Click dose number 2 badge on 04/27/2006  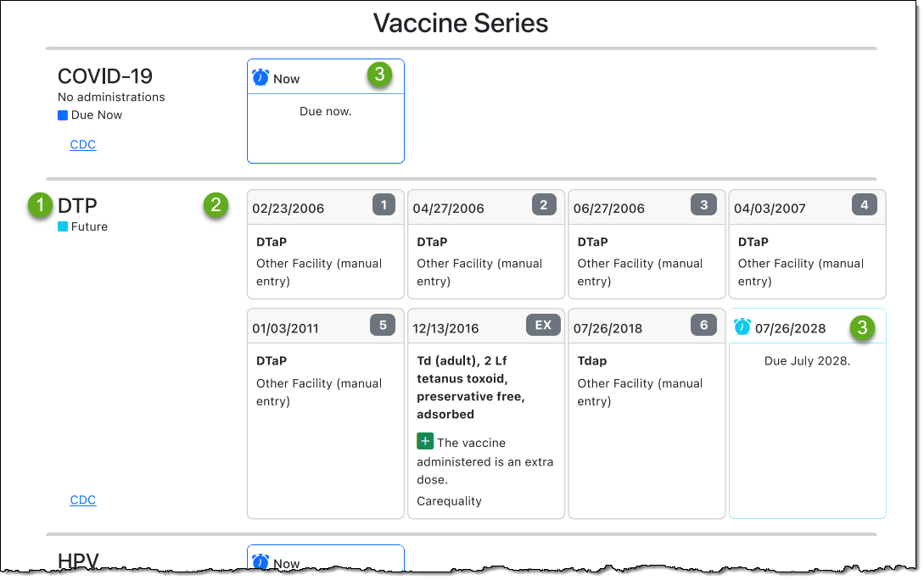pos(544,204)
